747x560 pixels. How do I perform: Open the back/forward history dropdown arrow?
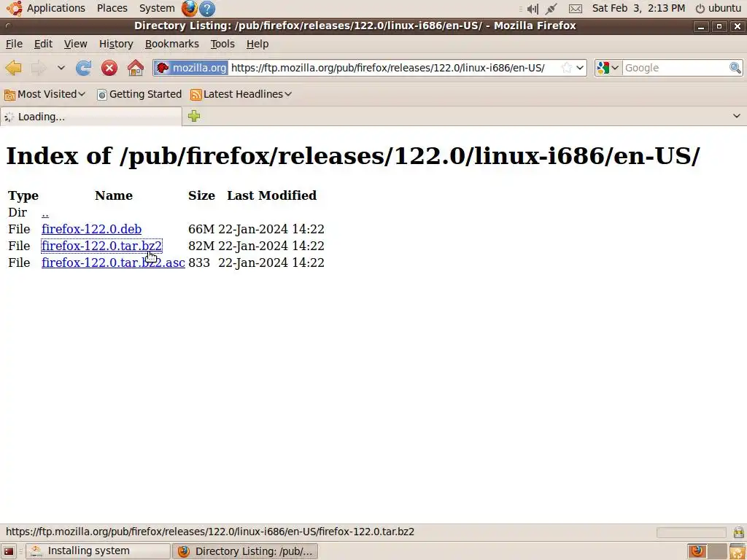61,68
